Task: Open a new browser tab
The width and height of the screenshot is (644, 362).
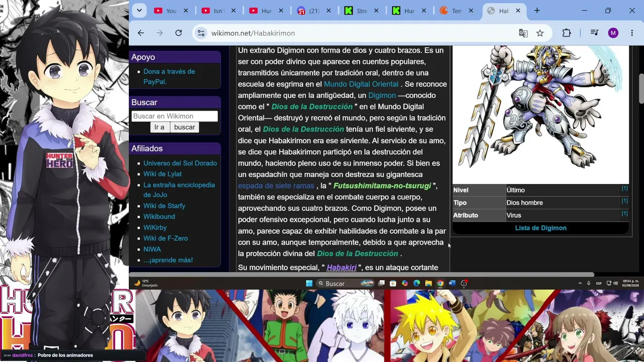Action: (537, 11)
